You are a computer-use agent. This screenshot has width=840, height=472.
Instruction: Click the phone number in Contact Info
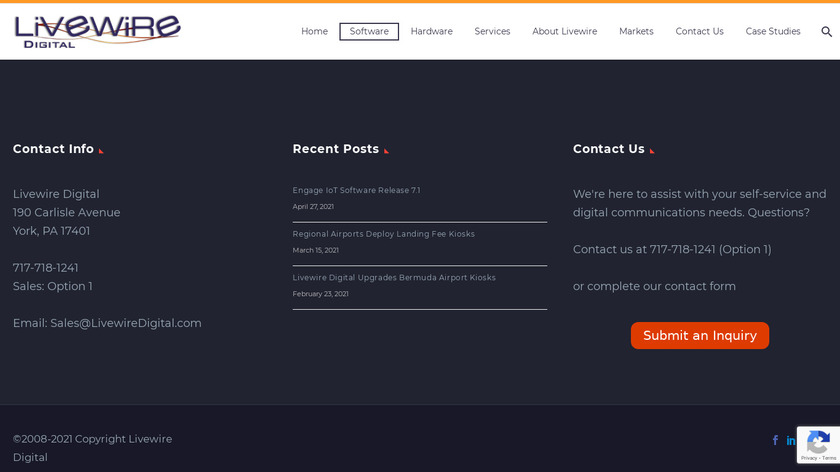click(46, 268)
